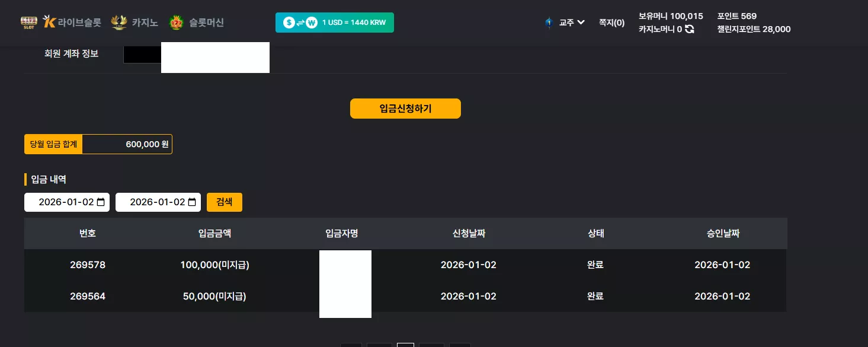Open the 라이브슬롯 K logo icon

click(x=50, y=23)
